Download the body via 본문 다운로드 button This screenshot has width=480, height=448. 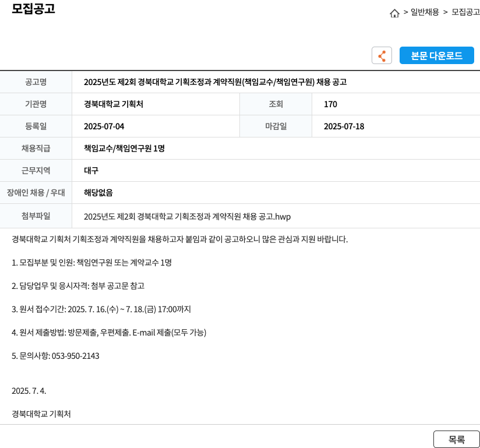436,55
